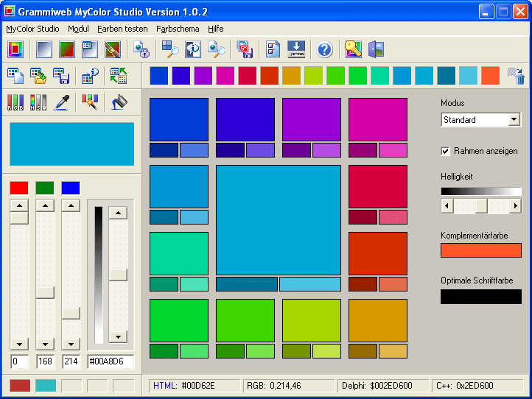Image resolution: width=532 pixels, height=399 pixels.
Task: Click the save palette floppy icon in top toolbar
Action: [x=245, y=49]
